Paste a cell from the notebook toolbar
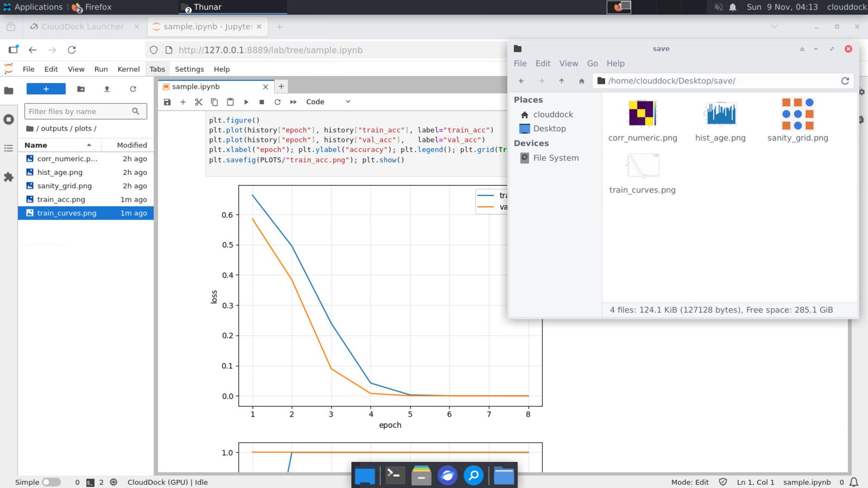This screenshot has width=868, height=488. [230, 102]
